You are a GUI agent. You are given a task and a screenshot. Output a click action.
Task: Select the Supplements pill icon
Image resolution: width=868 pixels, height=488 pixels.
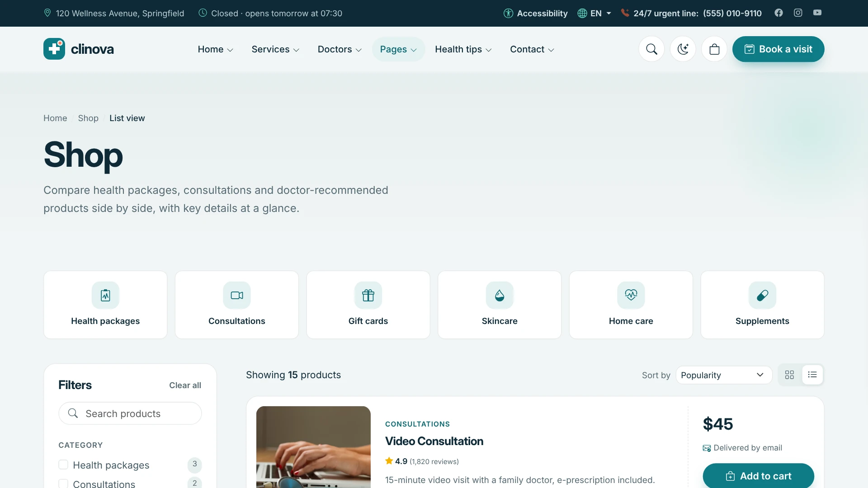762,295
